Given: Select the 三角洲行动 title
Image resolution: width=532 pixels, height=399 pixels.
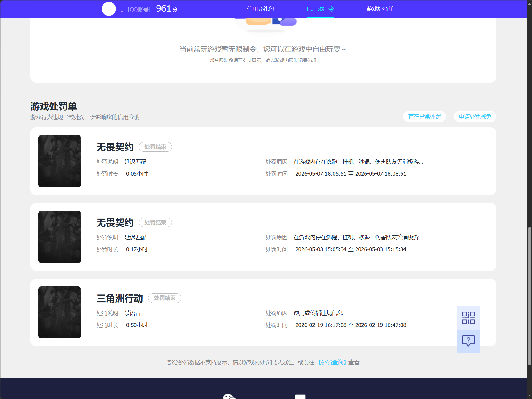Looking at the screenshot, I should pos(120,298).
